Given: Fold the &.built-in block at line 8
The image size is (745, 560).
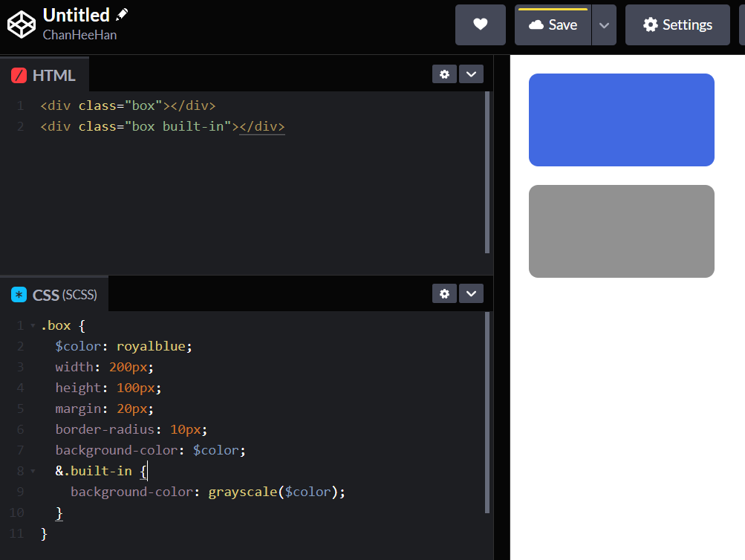Looking at the screenshot, I should 33,471.
